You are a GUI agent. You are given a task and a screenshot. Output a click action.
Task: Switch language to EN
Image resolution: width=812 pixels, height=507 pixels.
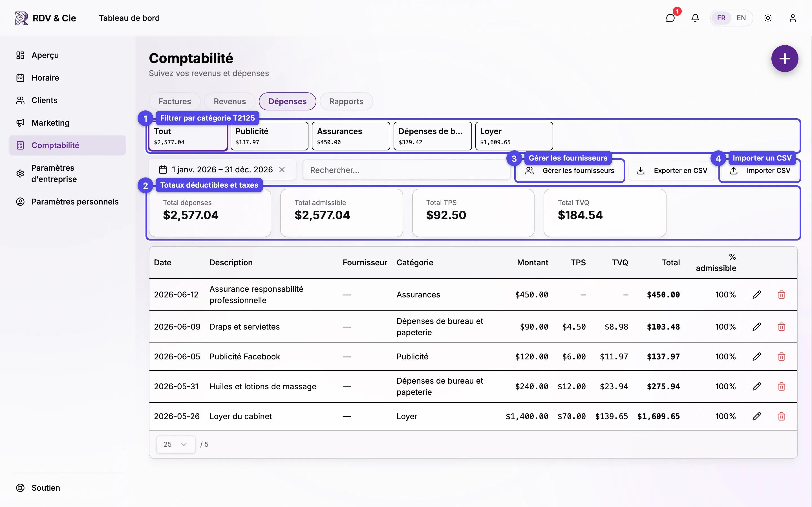coord(741,18)
